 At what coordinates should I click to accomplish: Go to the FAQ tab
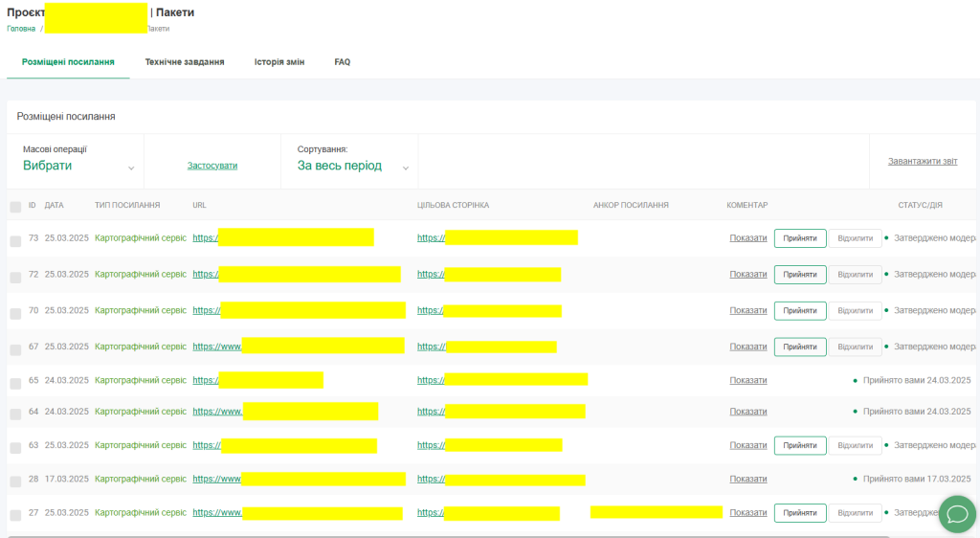pyautogui.click(x=342, y=61)
